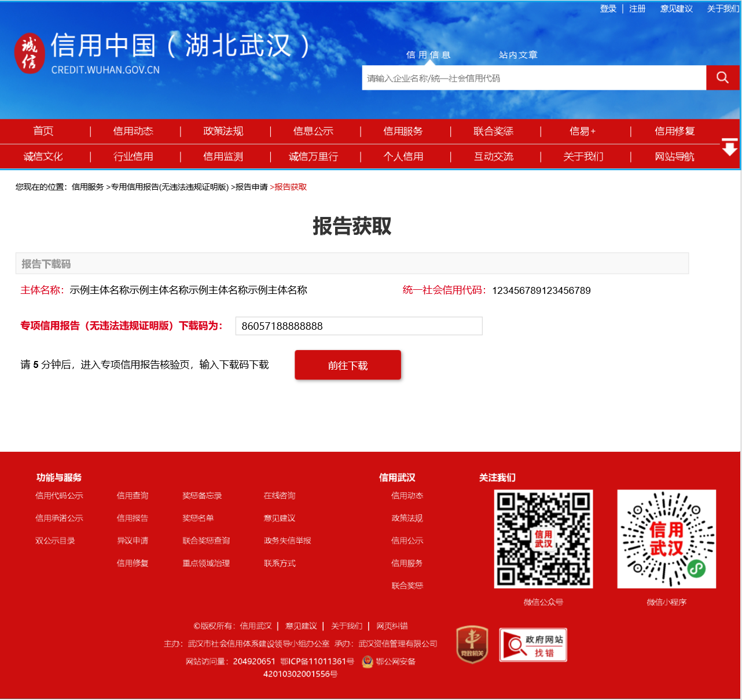
Task: Open the 信用服务 menu item
Action: pyautogui.click(x=403, y=131)
